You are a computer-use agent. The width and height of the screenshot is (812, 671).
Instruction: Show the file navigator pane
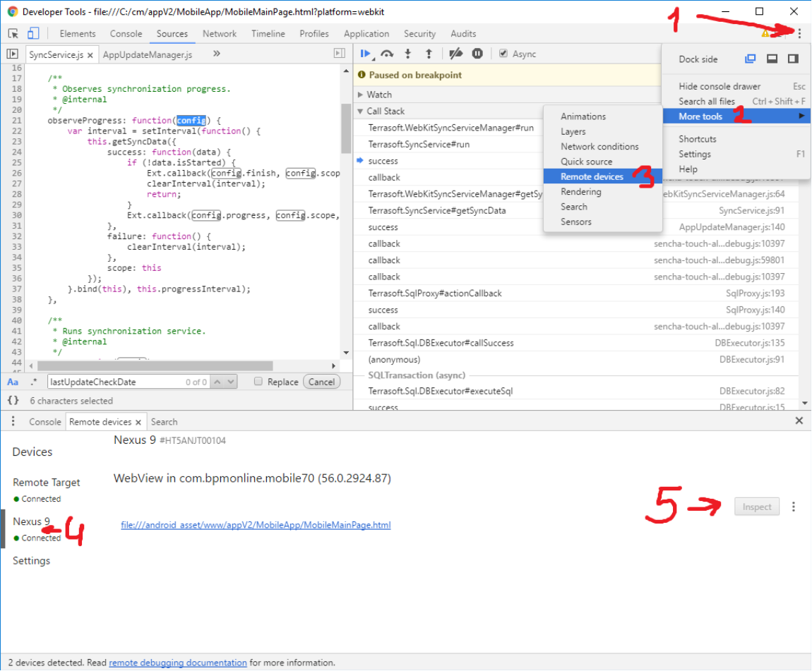13,54
